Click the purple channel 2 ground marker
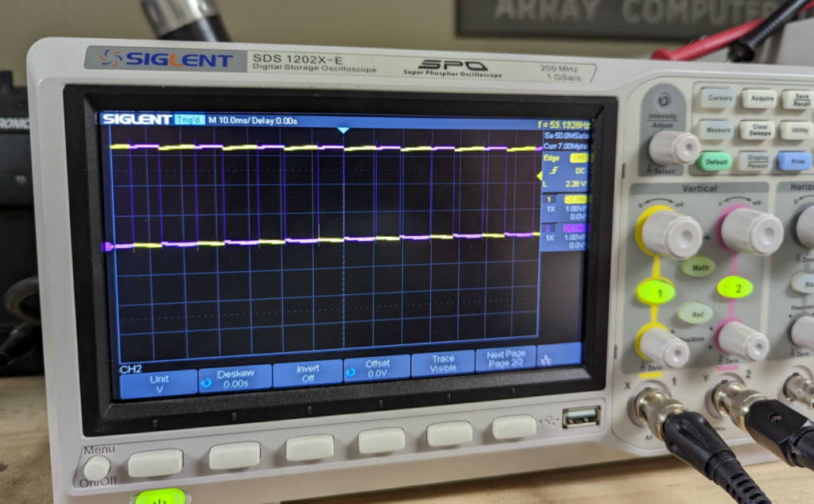Viewport: 814px width, 504px height. pos(108,246)
